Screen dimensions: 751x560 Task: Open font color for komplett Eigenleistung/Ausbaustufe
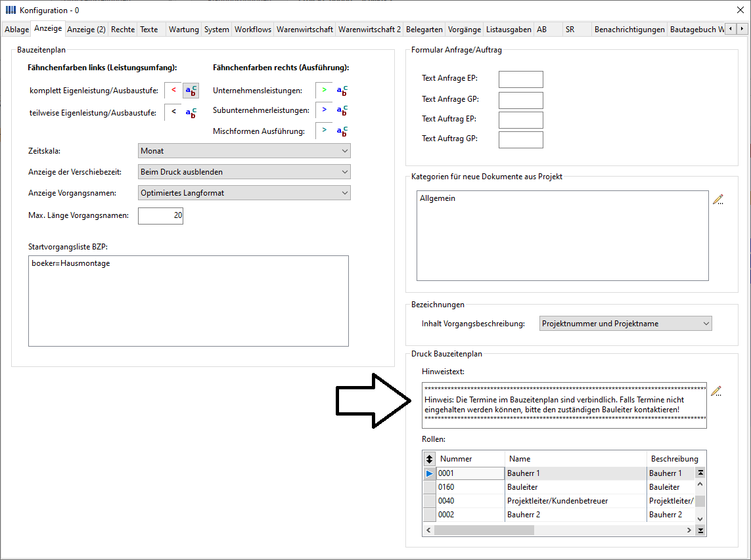pyautogui.click(x=191, y=91)
